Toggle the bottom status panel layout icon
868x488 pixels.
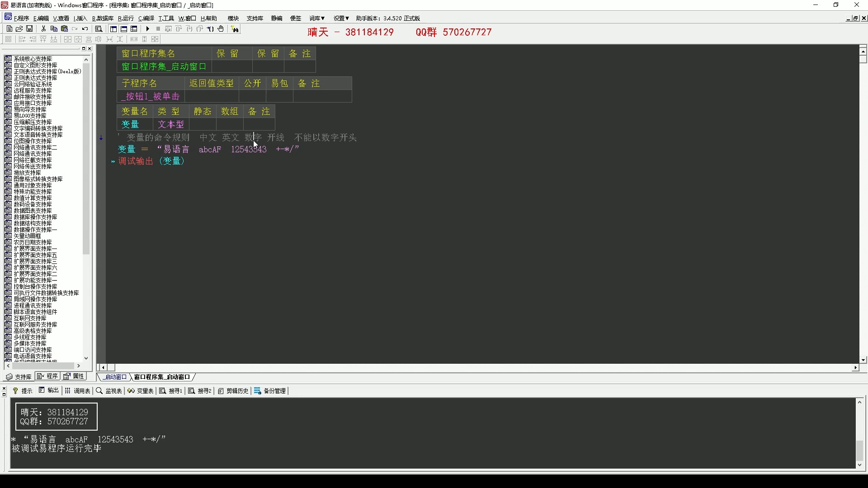click(124, 28)
